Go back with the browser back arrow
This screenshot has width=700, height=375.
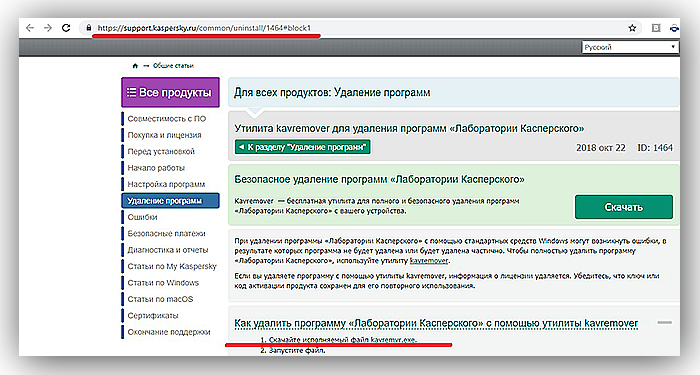point(30,28)
